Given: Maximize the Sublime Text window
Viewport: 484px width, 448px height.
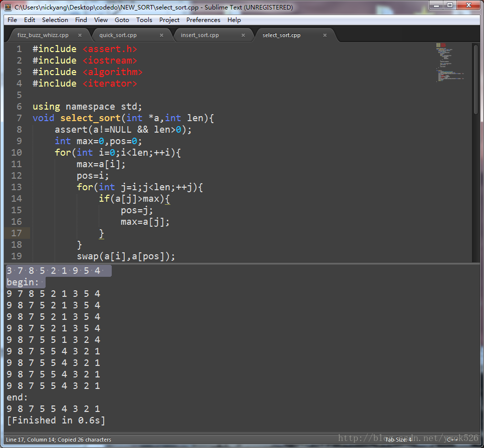Looking at the screenshot, I should tap(450, 5).
